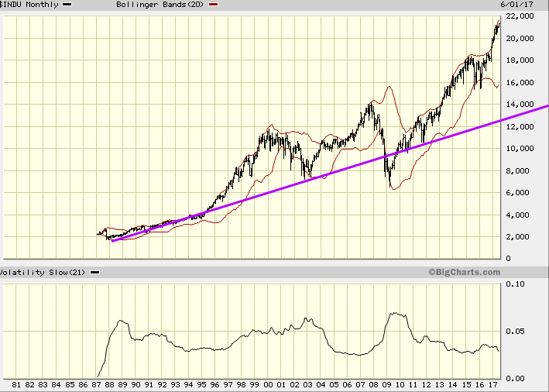Click the Volatility Slow(21) indicator label
Image resolution: width=549 pixels, height=392 pixels.
pyautogui.click(x=43, y=272)
